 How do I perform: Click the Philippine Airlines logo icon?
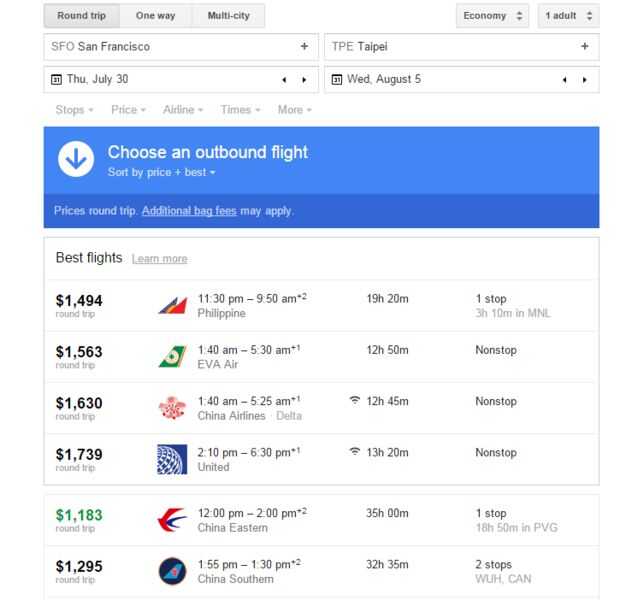coord(172,305)
